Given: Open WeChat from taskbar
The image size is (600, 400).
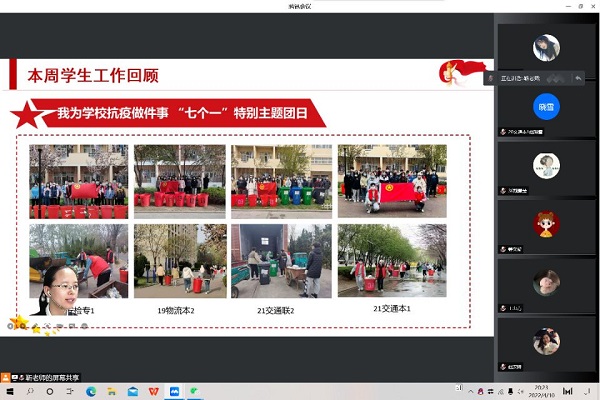Looking at the screenshot, I should click(195, 392).
